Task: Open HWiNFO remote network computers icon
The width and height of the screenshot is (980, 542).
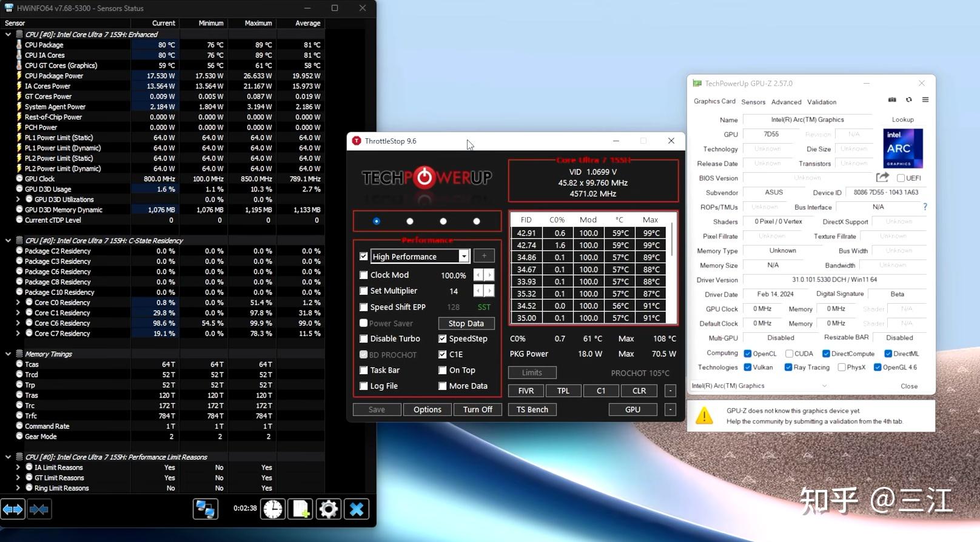Action: point(206,509)
